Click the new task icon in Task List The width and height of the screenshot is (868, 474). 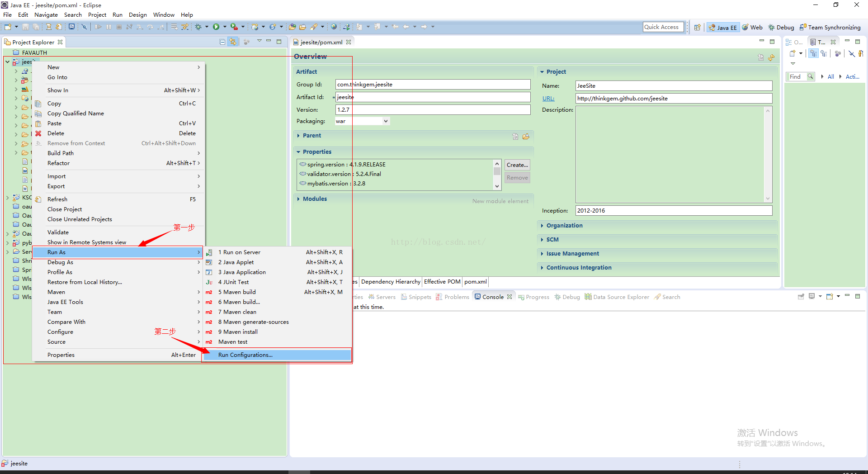(x=793, y=53)
